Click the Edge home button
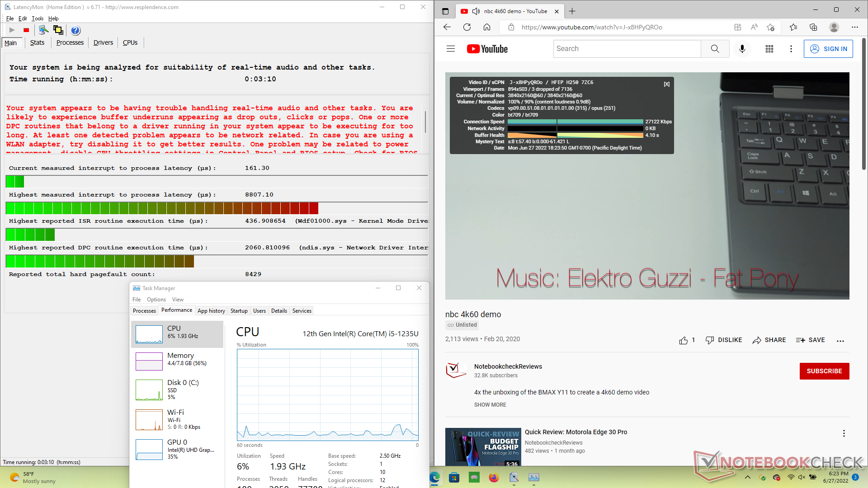The image size is (868, 488). (x=487, y=27)
